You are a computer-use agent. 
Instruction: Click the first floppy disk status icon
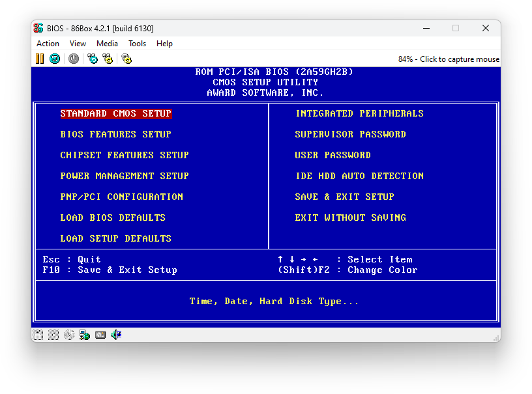point(38,335)
